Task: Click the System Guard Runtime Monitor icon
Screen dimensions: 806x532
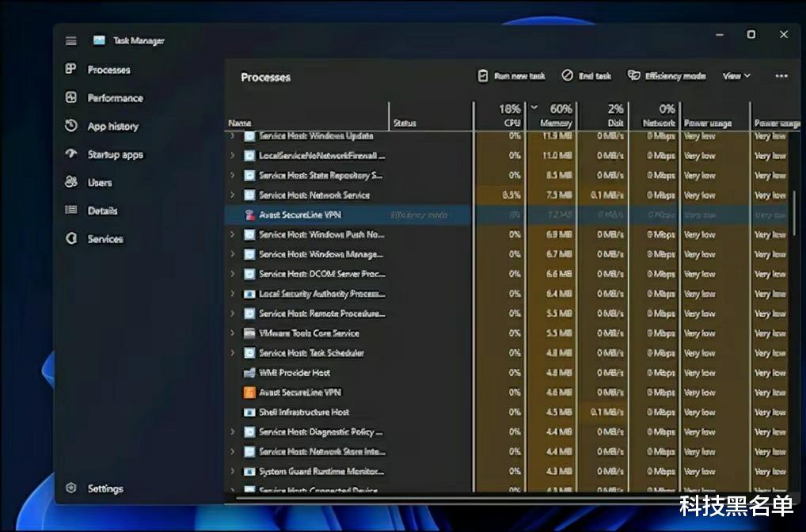Action: [249, 471]
